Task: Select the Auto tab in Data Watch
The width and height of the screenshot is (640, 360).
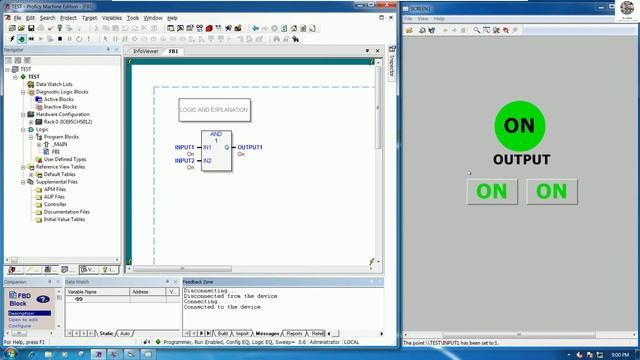Action: tap(125, 333)
